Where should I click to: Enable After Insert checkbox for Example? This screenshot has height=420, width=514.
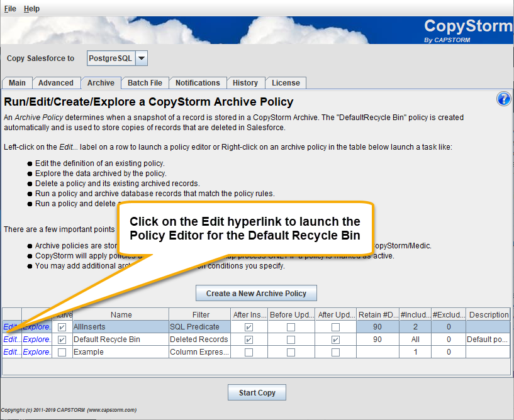click(x=249, y=352)
